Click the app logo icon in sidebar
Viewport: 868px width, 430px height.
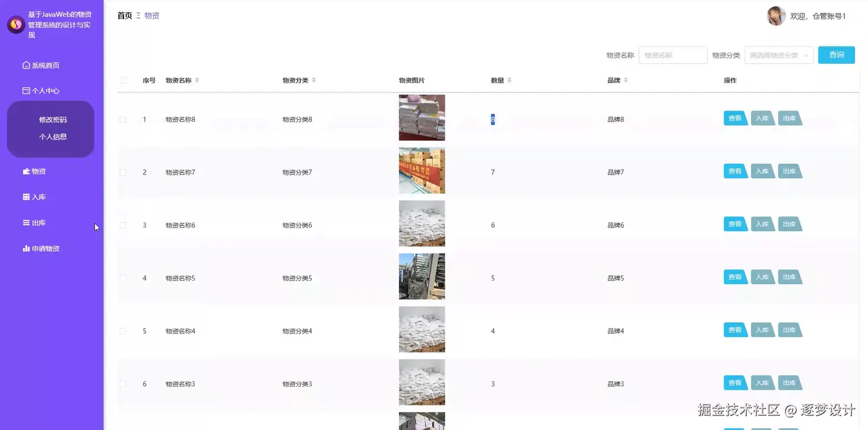(15, 24)
